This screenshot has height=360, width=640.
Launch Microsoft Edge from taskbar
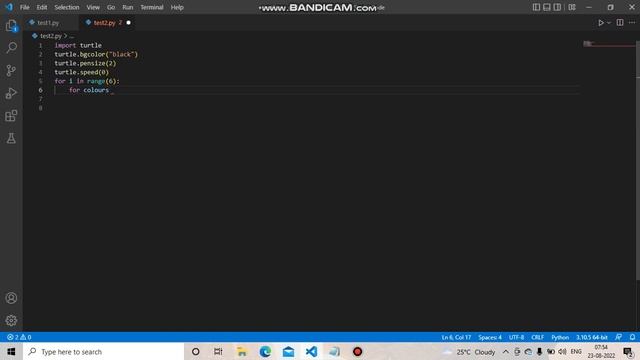pyautogui.click(x=265, y=351)
